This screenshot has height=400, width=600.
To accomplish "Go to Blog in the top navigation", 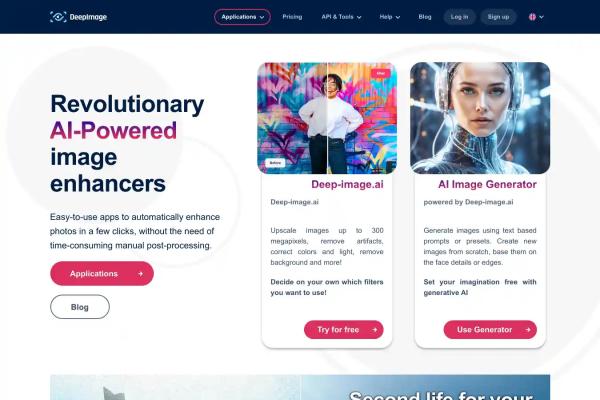I will tap(425, 17).
